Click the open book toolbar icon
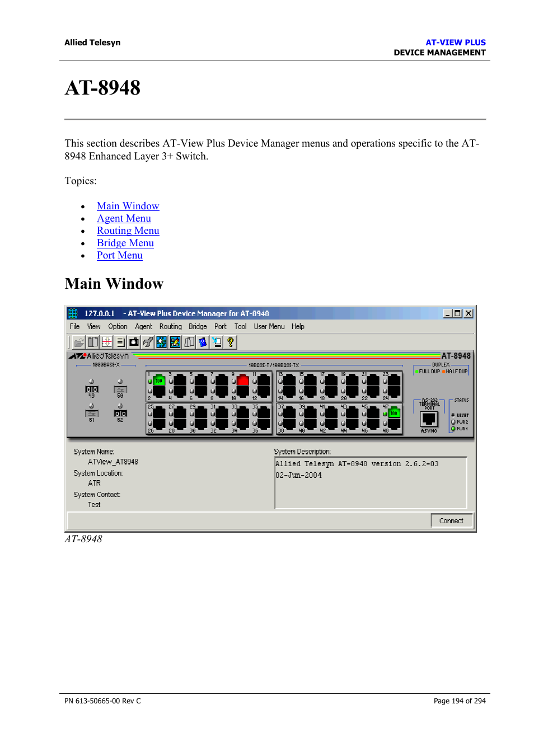The width and height of the screenshot is (534, 756). pos(93,342)
